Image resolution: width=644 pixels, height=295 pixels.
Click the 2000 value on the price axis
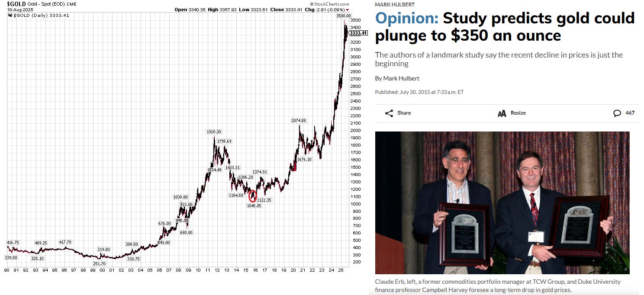[x=355, y=130]
